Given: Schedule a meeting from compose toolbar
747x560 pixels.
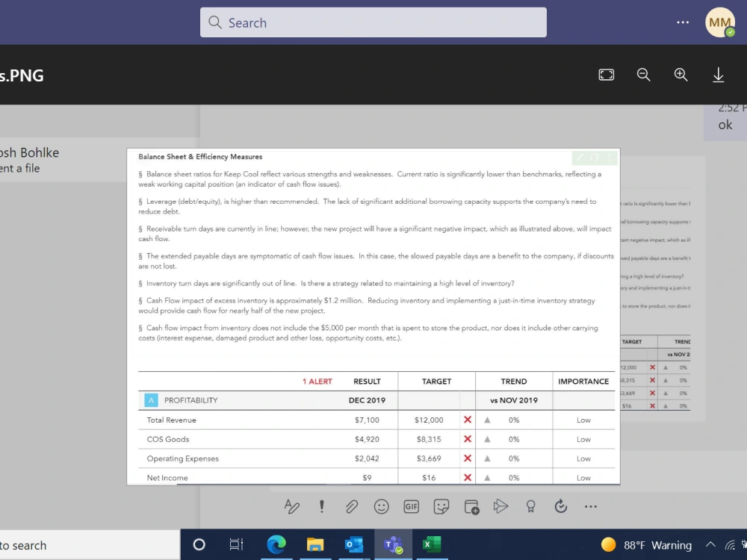Looking at the screenshot, I should [471, 507].
